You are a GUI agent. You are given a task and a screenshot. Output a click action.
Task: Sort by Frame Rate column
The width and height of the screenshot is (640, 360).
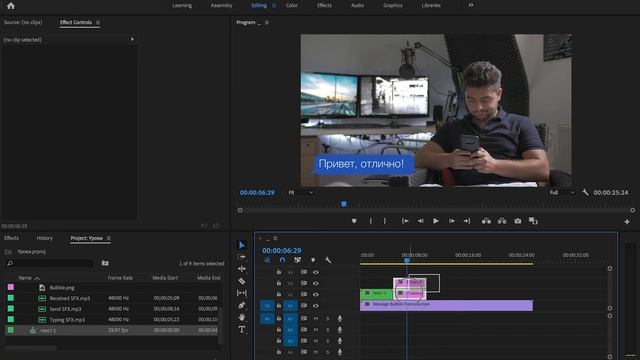pyautogui.click(x=120, y=278)
